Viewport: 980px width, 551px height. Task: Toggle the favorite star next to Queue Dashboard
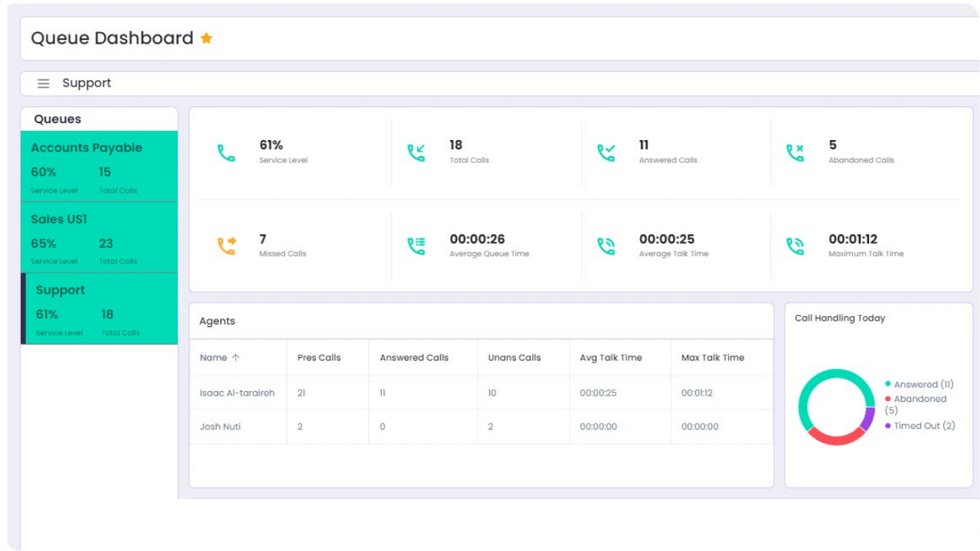pyautogui.click(x=206, y=38)
